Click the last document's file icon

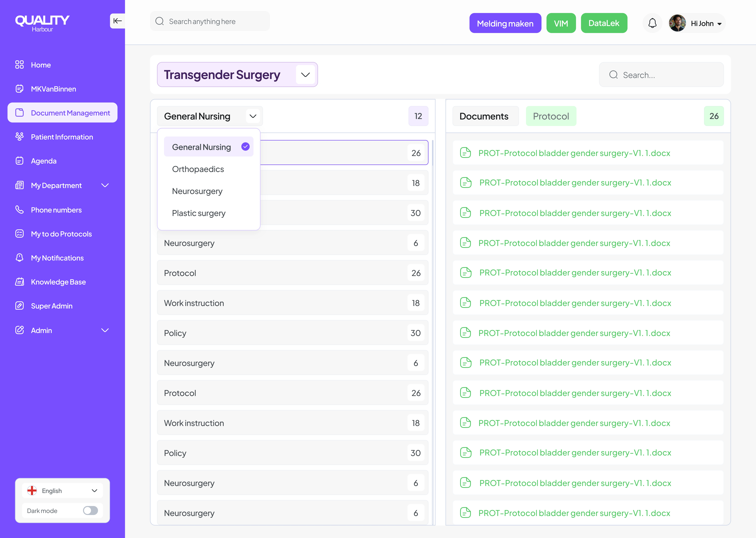click(465, 512)
